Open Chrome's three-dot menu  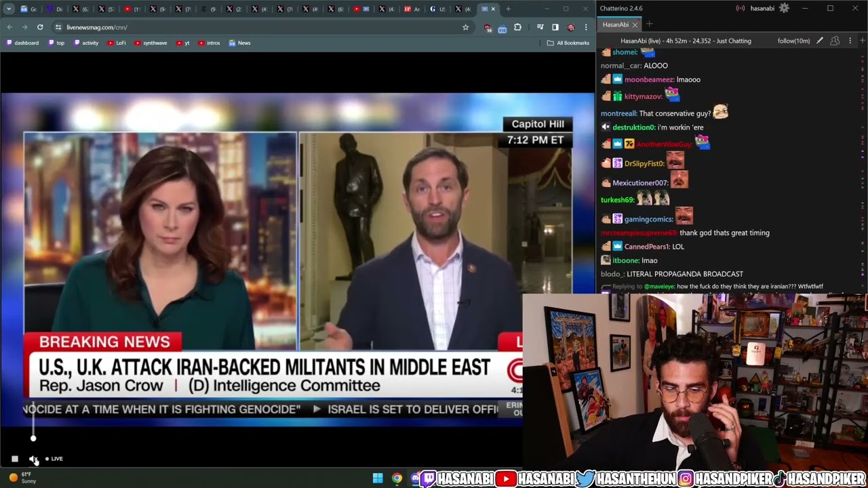tap(586, 27)
